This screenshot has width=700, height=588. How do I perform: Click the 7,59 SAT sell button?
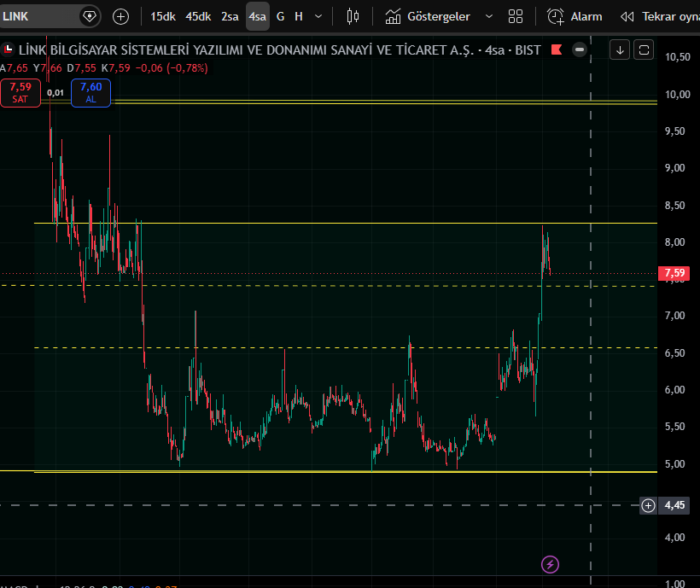pos(20,93)
